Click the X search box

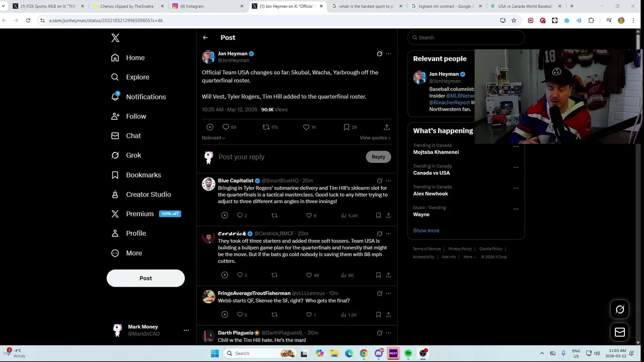coord(466,38)
